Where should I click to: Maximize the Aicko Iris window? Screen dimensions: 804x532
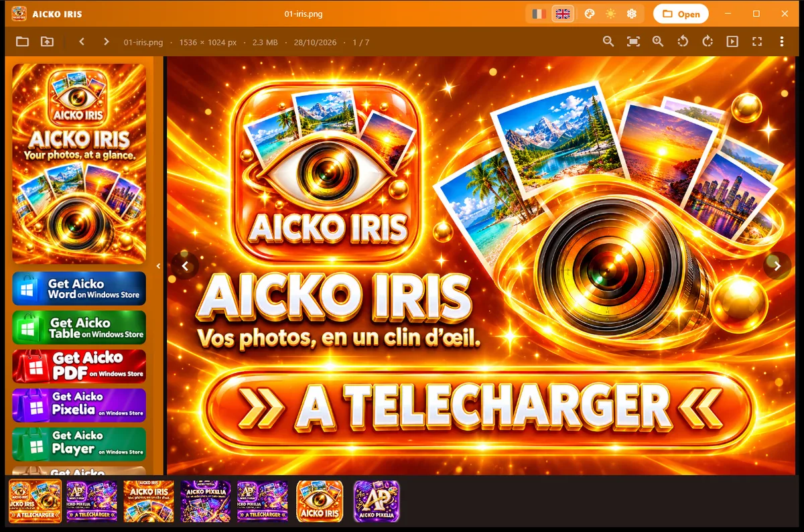pyautogui.click(x=756, y=13)
